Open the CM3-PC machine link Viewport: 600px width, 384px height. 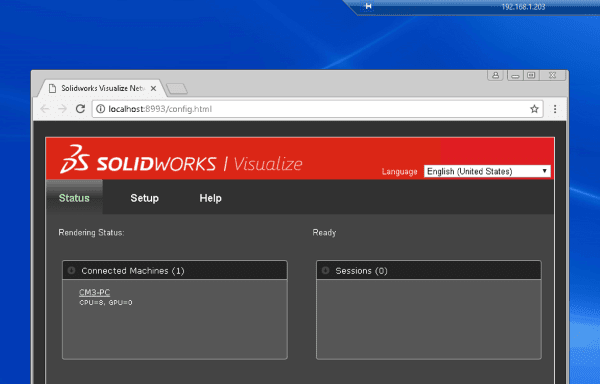[95, 293]
